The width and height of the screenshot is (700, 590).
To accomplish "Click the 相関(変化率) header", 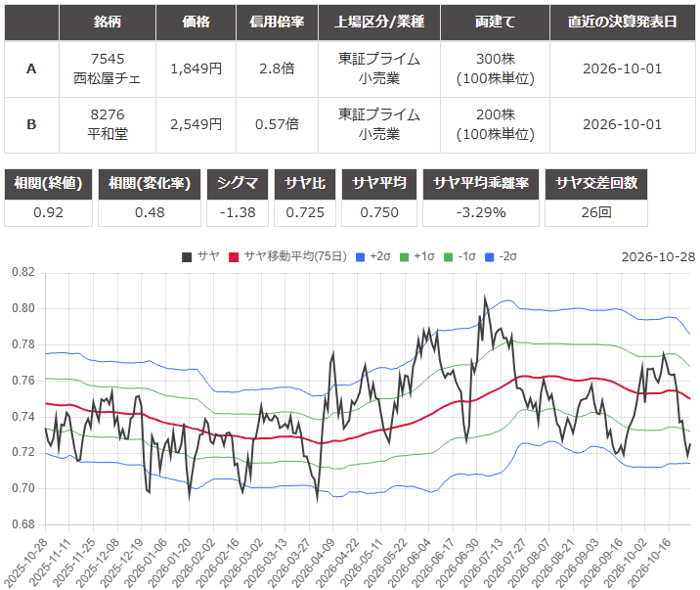I will coord(150,184).
